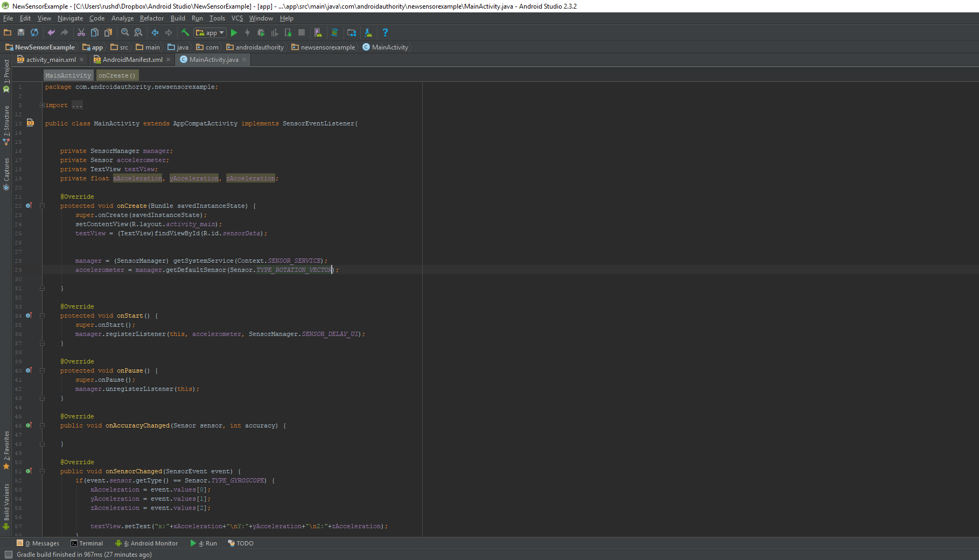Viewport: 979px width, 560px height.
Task: Click the Save All floppy icon
Action: click(x=21, y=33)
